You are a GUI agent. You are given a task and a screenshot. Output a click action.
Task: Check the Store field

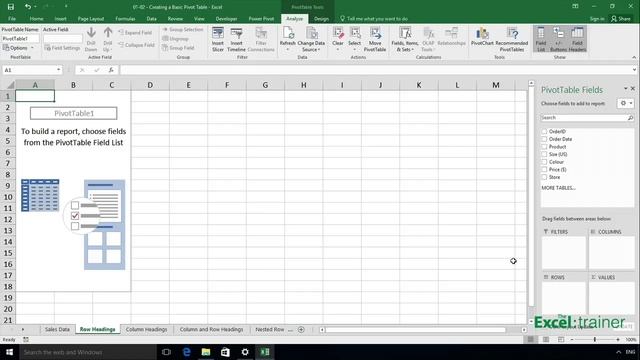coord(544,177)
